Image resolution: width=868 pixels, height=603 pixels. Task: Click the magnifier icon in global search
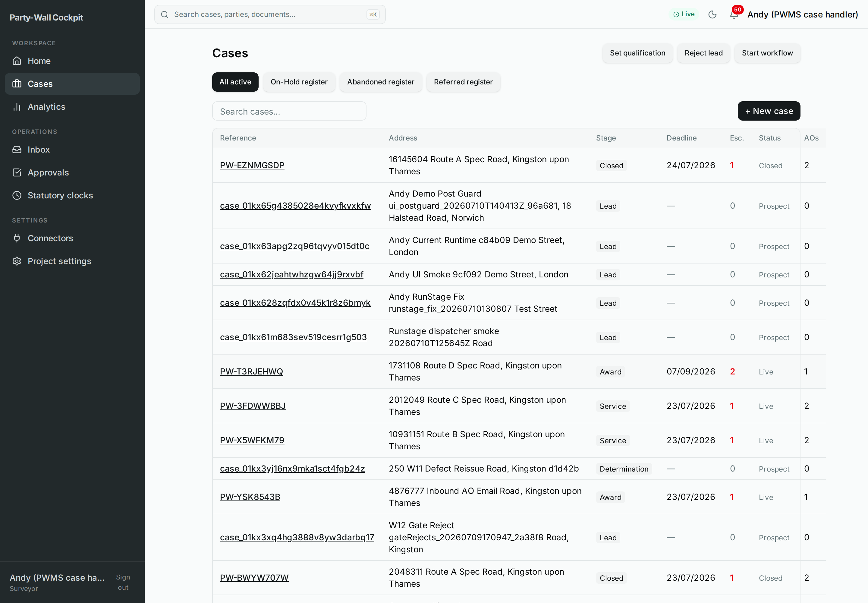click(x=165, y=14)
